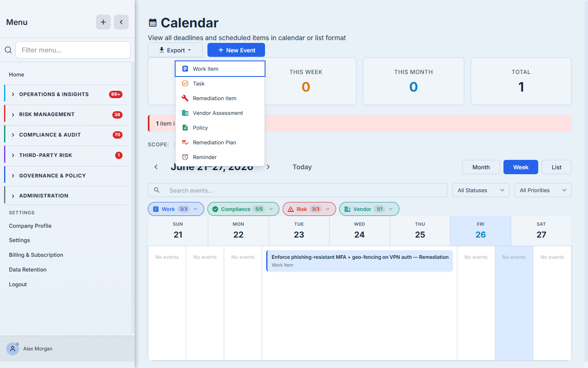Viewport: 588px width, 368px height.
Task: Select Work Item from the menu
Action: pos(220,69)
